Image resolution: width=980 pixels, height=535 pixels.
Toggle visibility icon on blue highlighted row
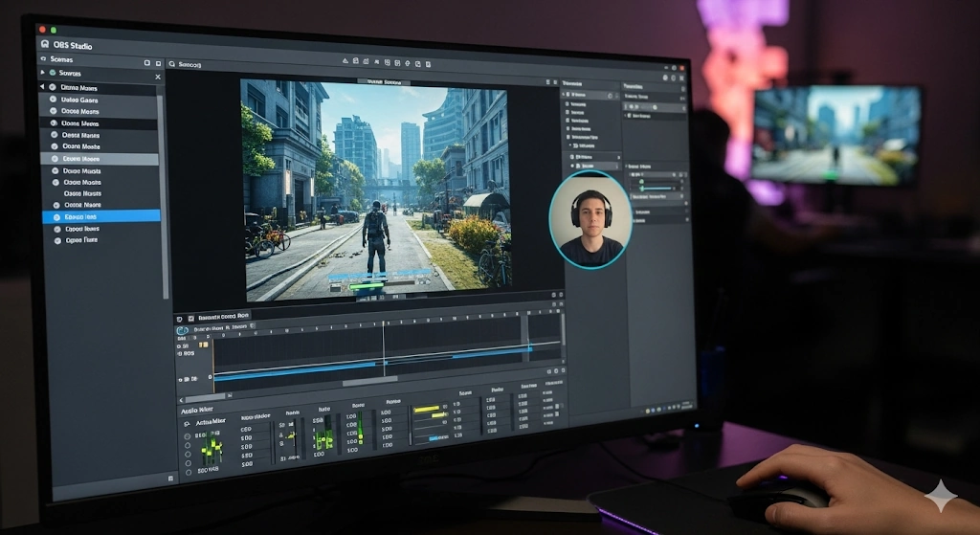[56, 217]
